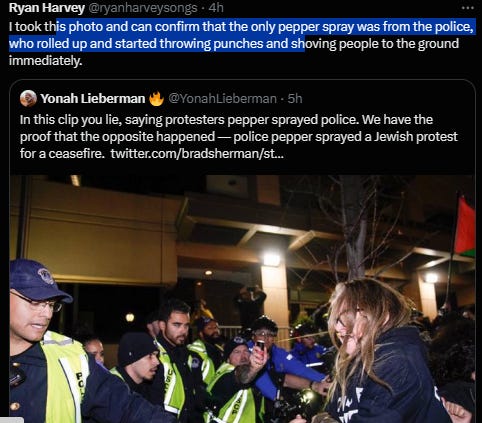Open the 4h timestamp link
This screenshot has width=482, height=423.
tap(216, 8)
